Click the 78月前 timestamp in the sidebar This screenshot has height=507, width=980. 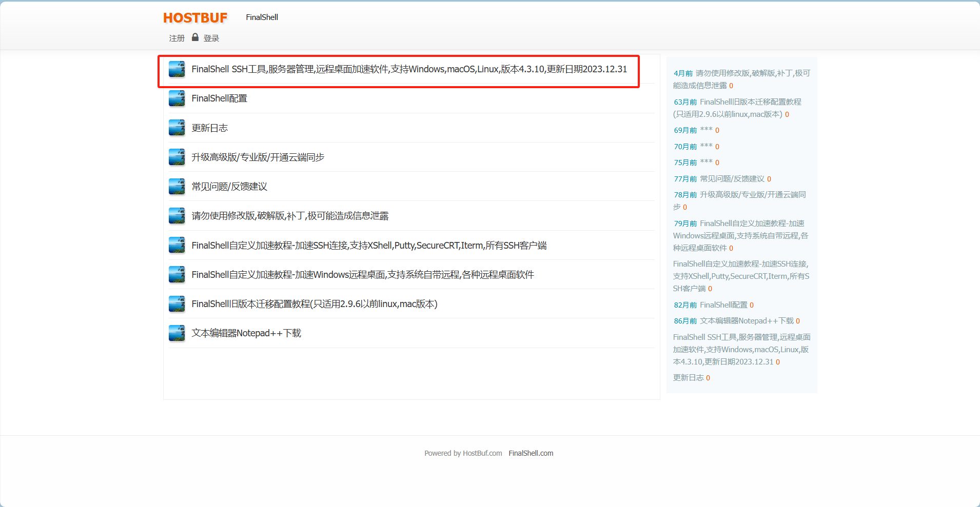[x=685, y=195]
